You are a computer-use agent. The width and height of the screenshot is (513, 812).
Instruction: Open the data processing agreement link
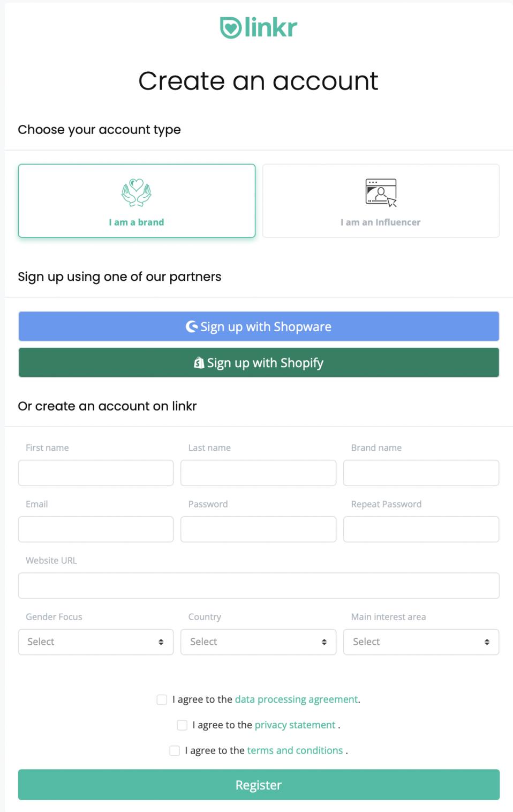click(297, 699)
